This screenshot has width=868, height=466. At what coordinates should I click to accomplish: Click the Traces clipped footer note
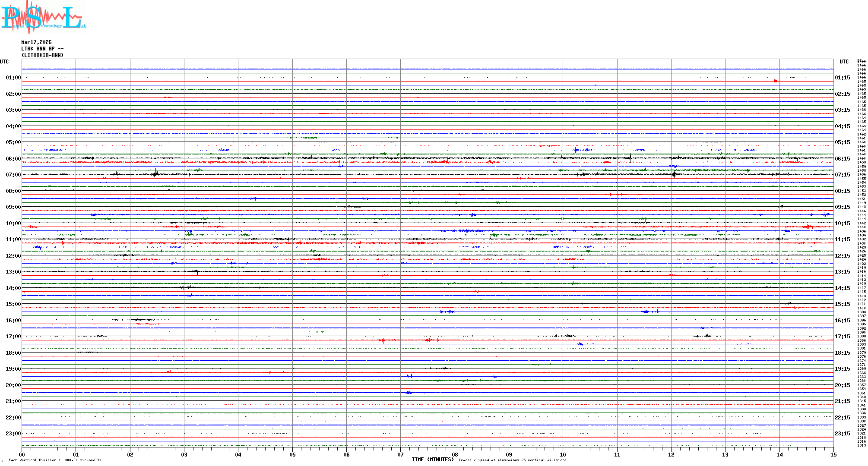pyautogui.click(x=512, y=460)
